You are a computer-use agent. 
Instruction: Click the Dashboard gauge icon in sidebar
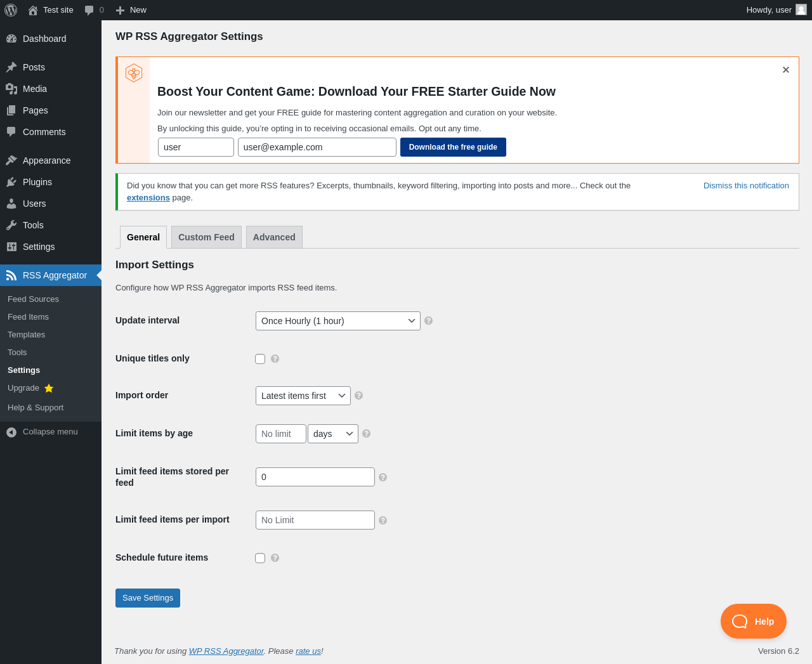click(11, 39)
